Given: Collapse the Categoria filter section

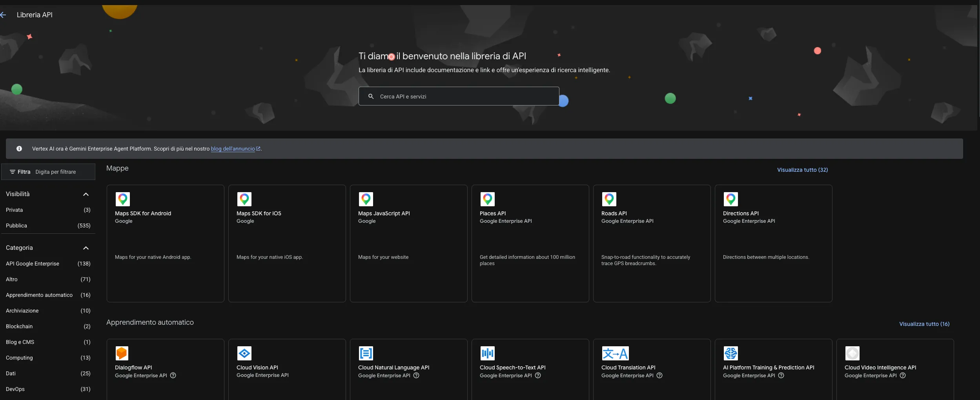Looking at the screenshot, I should tap(86, 248).
